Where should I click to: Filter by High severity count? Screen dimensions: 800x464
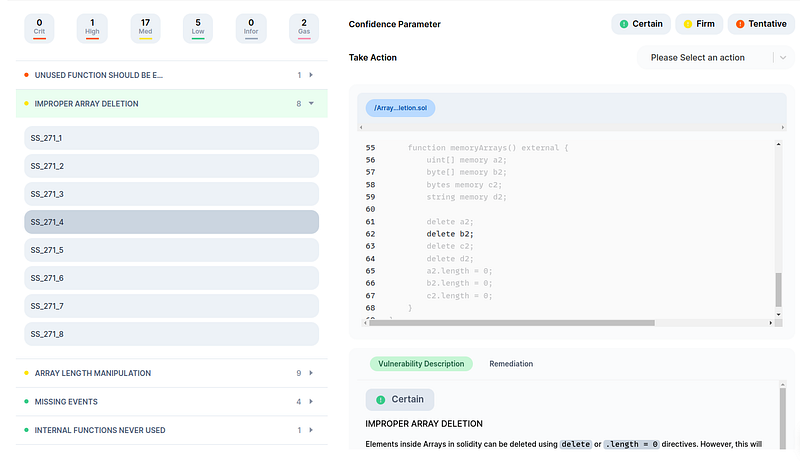pyautogui.click(x=92, y=29)
